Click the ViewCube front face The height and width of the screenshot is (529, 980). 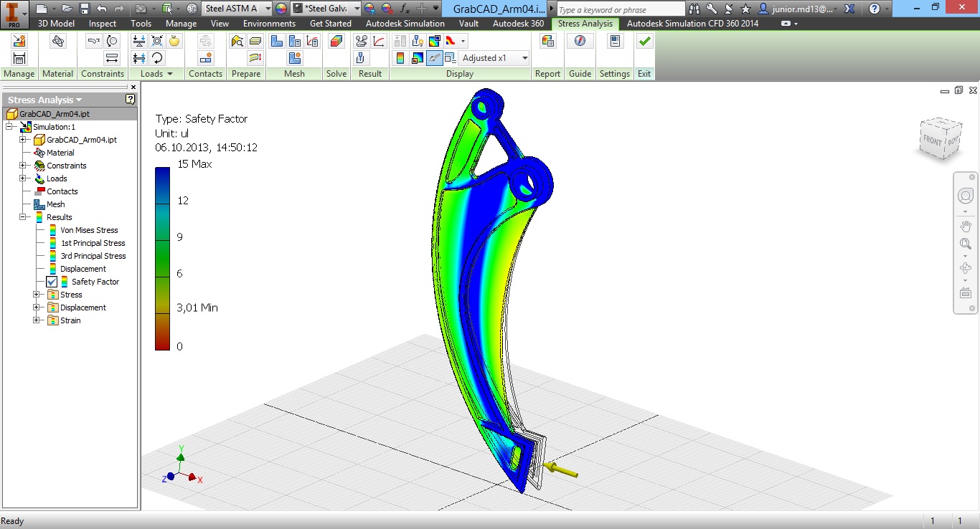(x=932, y=140)
